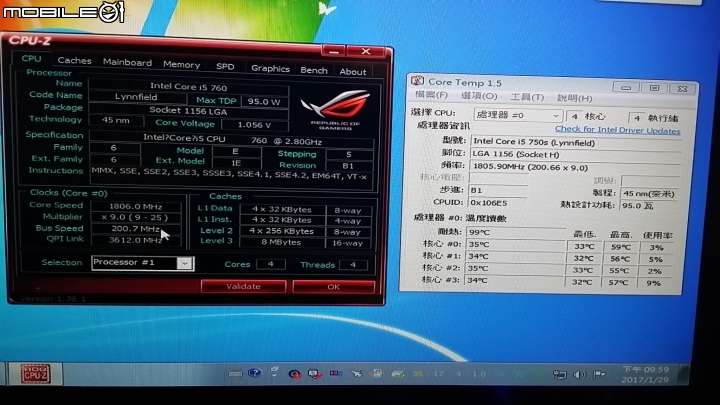
Task: Click the Level 3 cache value 8 MBytes
Action: coord(281,242)
